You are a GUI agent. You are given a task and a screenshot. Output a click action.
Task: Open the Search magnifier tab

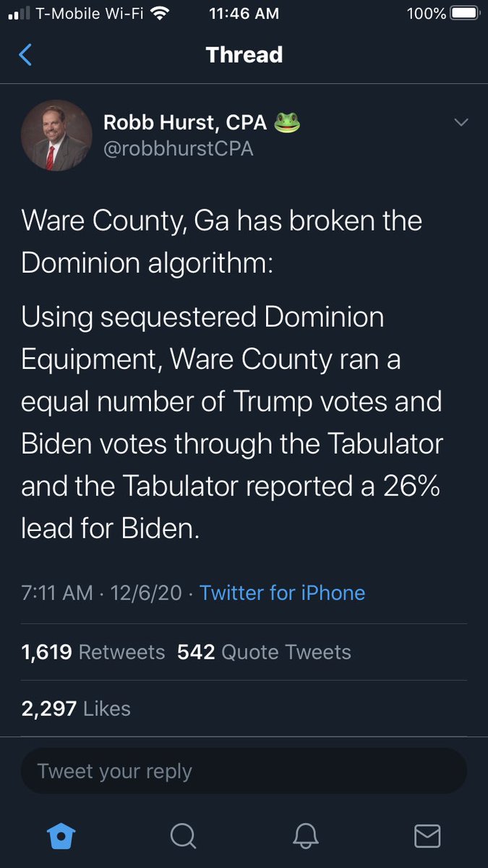pyautogui.click(x=183, y=835)
